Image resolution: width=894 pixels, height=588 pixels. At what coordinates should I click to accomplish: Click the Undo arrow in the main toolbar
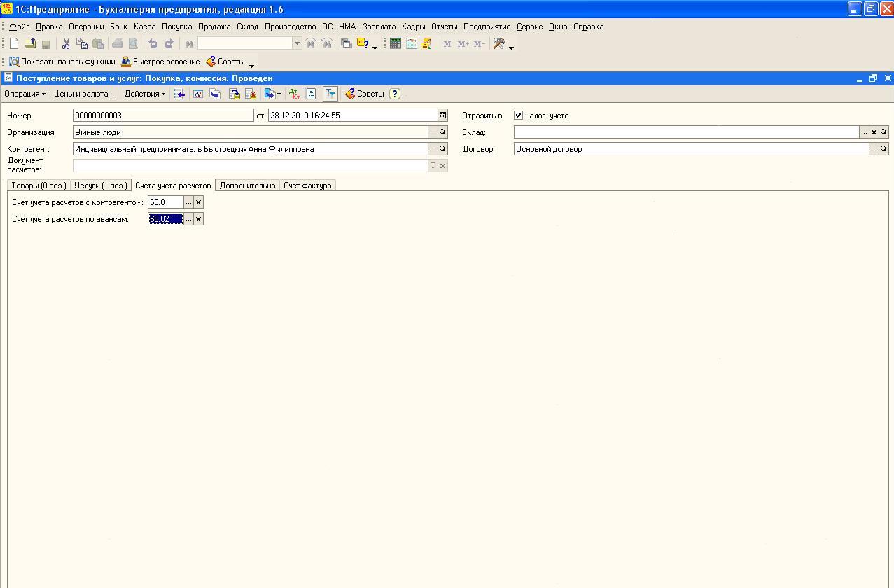(153, 43)
